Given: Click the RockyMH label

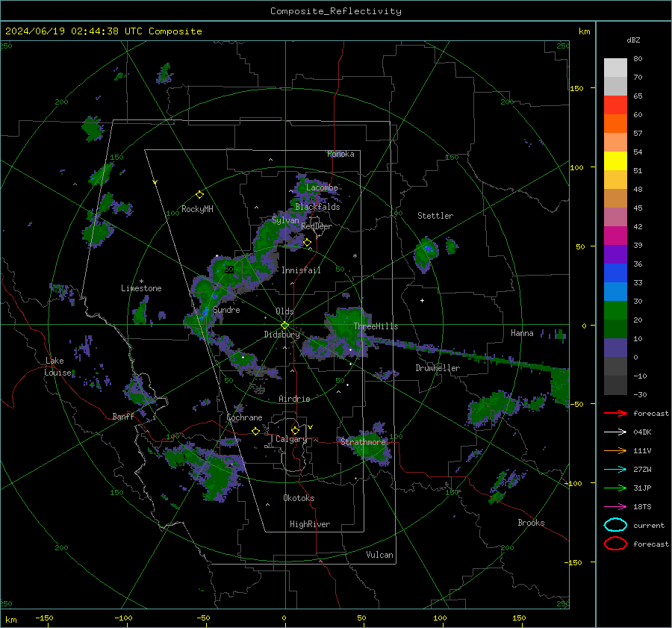Looking at the screenshot, I should point(197,209).
